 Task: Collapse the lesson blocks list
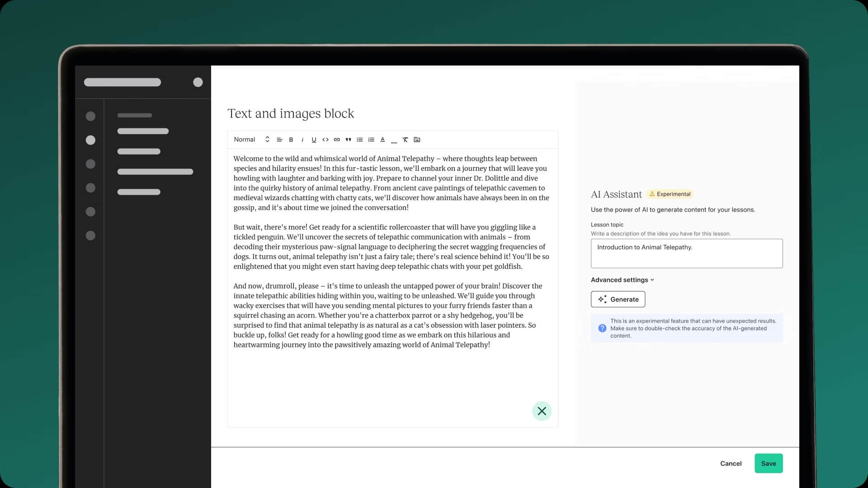coord(542,411)
